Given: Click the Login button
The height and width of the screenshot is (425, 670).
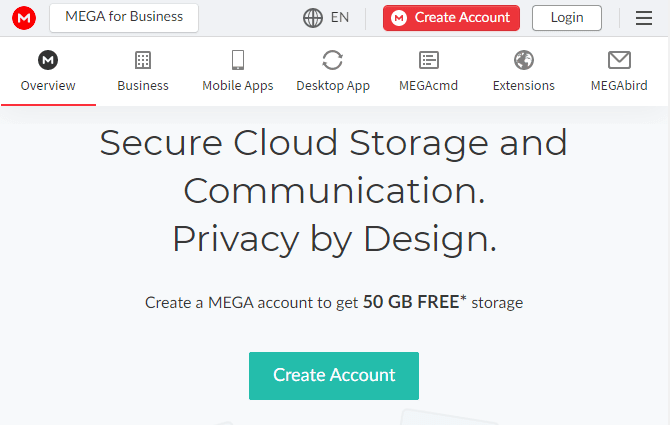Looking at the screenshot, I should [567, 18].
